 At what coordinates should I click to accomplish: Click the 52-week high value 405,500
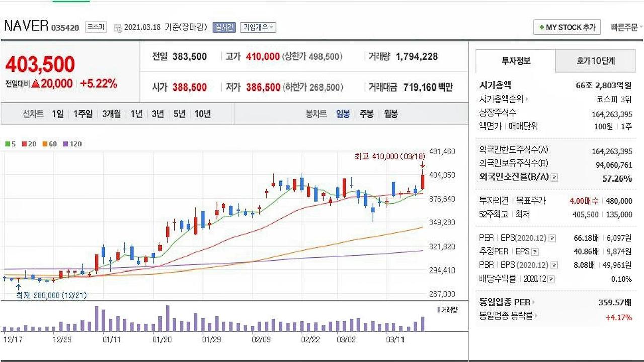(585, 214)
